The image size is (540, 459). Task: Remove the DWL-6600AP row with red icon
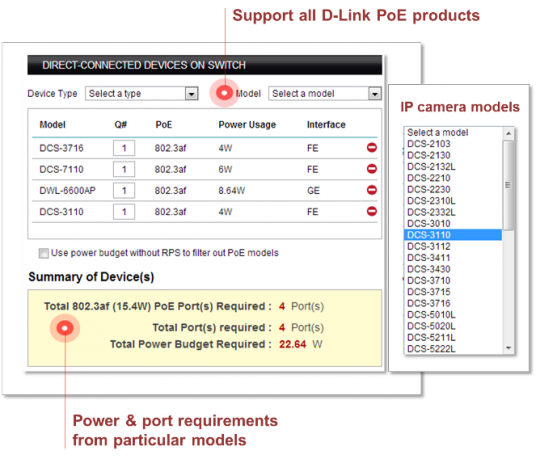click(372, 190)
